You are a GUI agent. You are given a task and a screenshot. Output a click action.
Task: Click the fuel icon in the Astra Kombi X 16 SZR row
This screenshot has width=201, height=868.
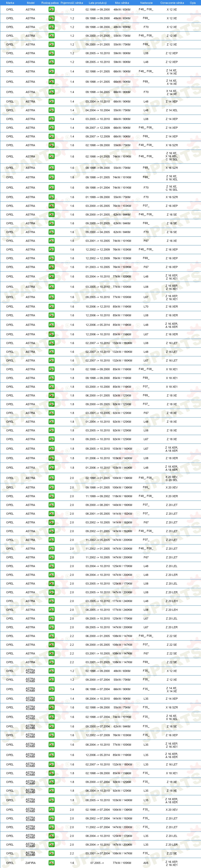52,707
